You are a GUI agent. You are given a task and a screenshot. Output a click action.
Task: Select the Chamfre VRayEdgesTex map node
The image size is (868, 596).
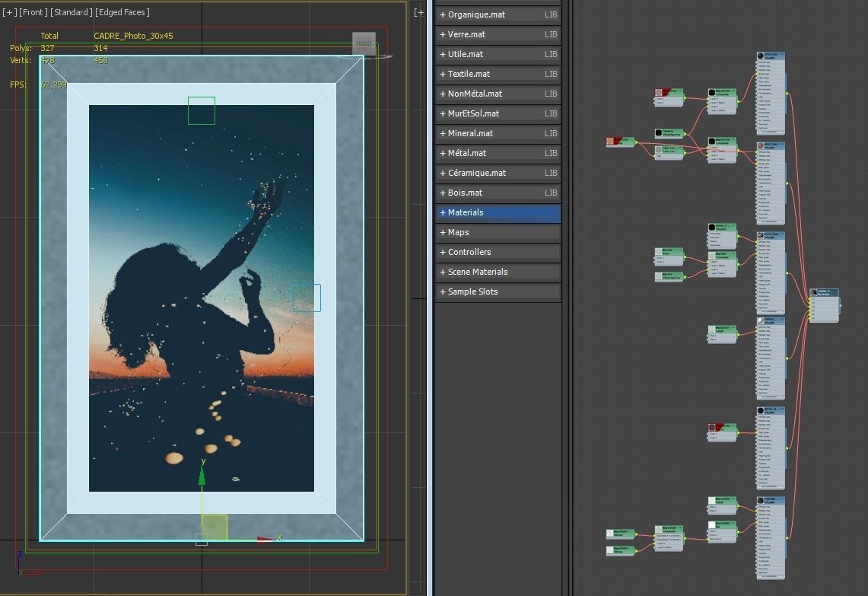[x=669, y=133]
